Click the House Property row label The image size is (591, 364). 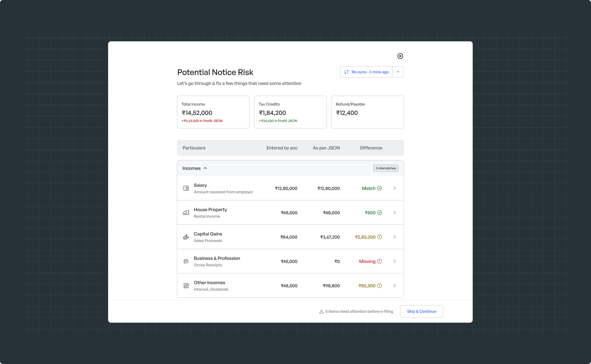pyautogui.click(x=210, y=209)
